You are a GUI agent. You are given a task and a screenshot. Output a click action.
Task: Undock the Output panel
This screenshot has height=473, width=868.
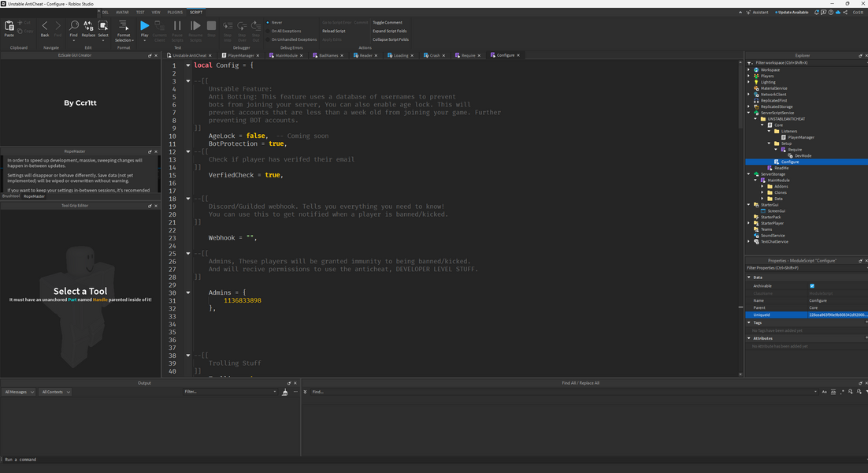(x=289, y=382)
